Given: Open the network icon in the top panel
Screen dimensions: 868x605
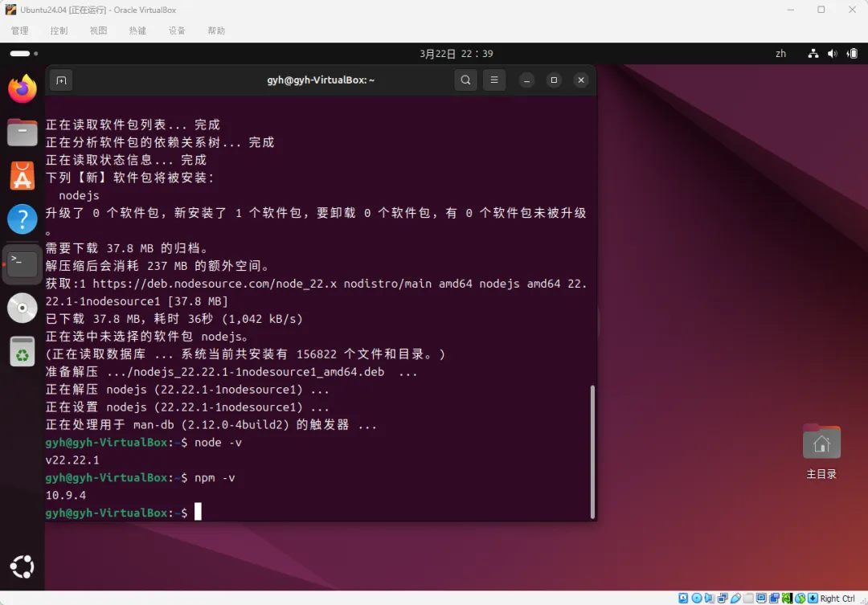Looking at the screenshot, I should [813, 54].
